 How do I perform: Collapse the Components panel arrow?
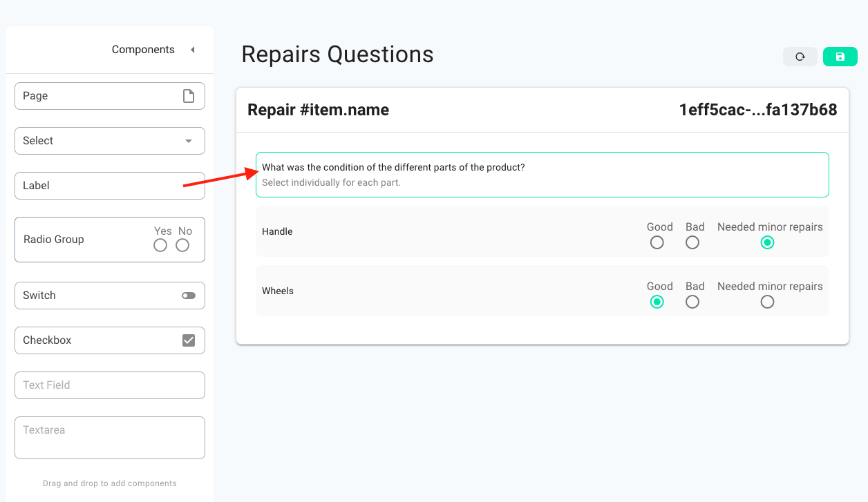193,50
